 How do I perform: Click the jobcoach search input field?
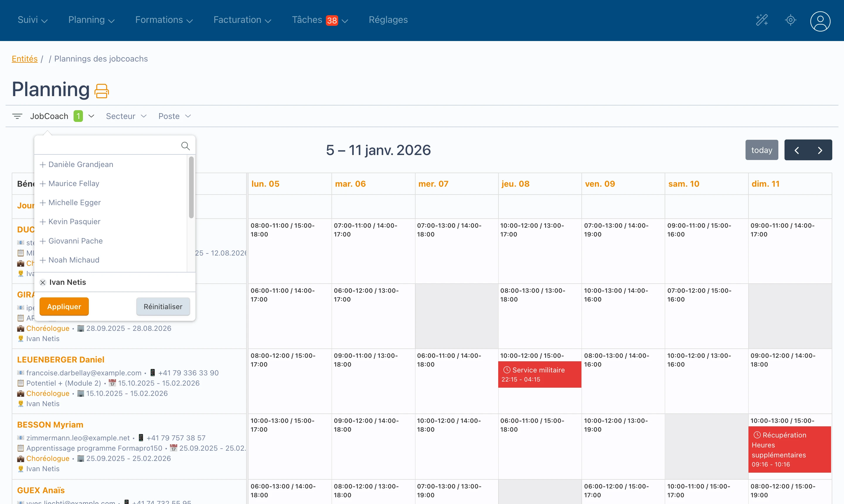click(x=105, y=145)
